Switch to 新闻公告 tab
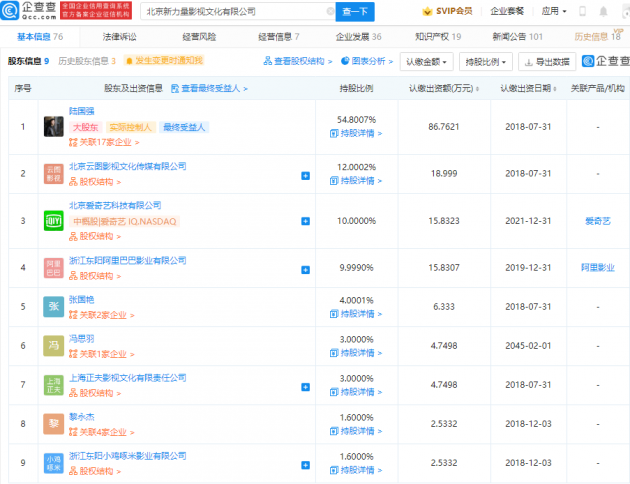630x484 pixels. click(x=518, y=37)
